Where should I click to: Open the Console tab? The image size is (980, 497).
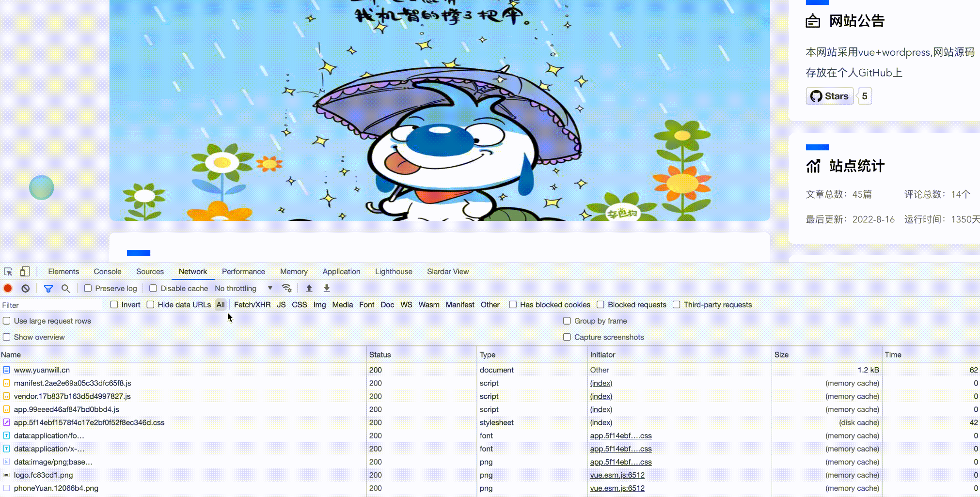108,272
